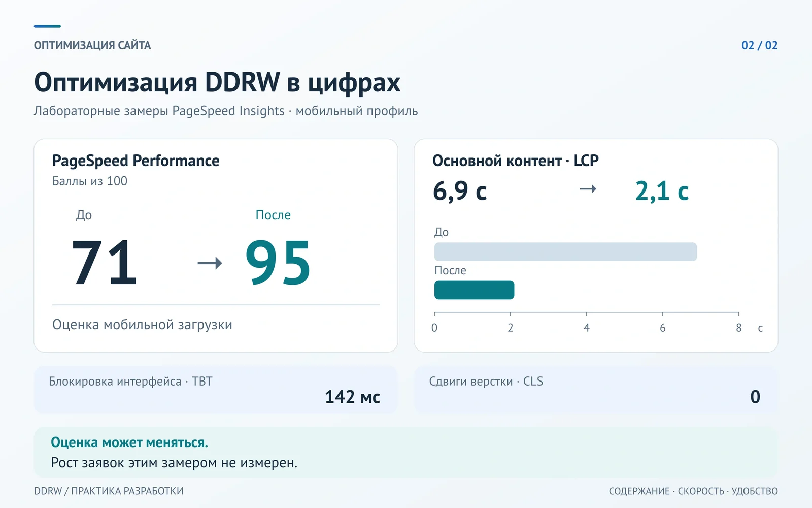The width and height of the screenshot is (812, 508).
Task: Select the subtitle about PageSpeed Insights мобильный профиль
Action: coord(226,111)
